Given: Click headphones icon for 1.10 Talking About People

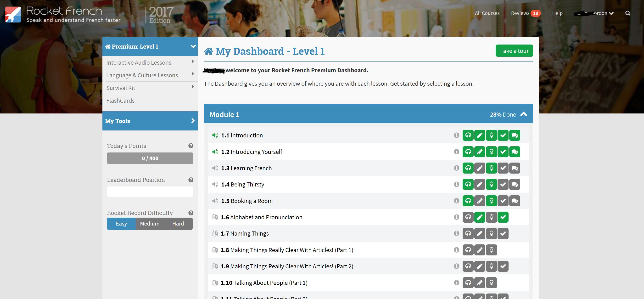Looking at the screenshot, I should 468,282.
